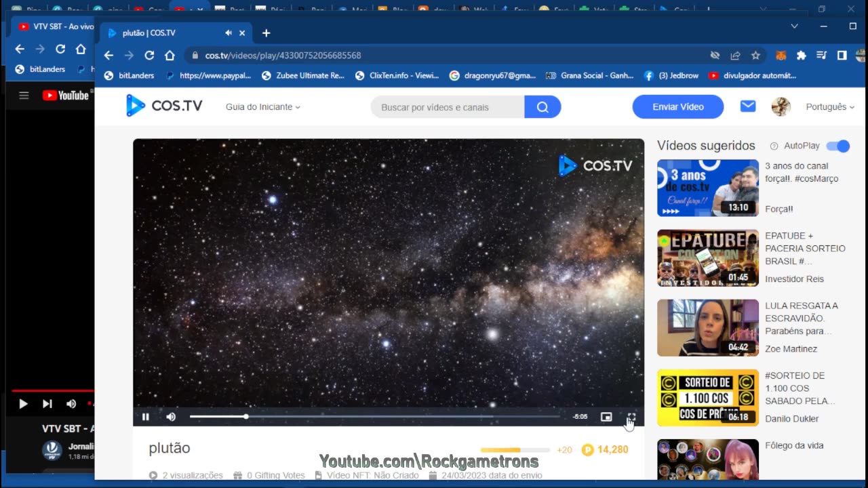Viewport: 868px width, 488px height.
Task: Click the COS.TV logo in header
Action: 164,106
